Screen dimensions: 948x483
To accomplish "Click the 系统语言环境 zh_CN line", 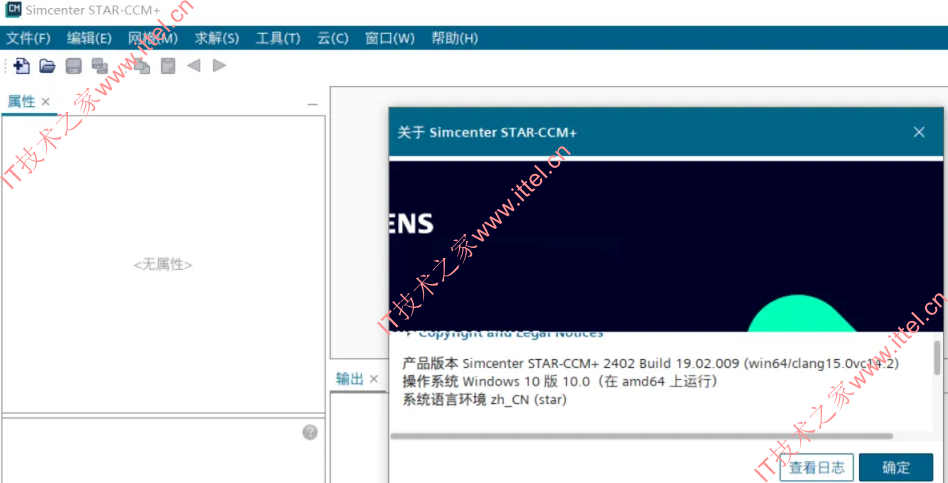I will pos(484,400).
